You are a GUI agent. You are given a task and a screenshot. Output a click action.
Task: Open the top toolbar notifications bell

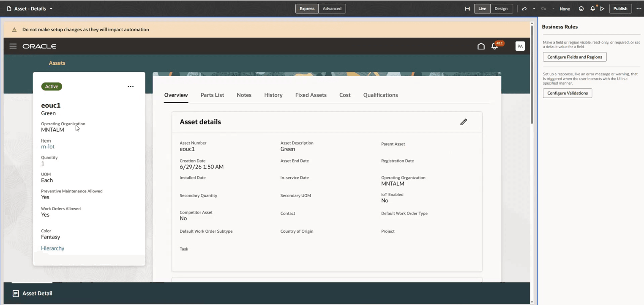click(x=592, y=8)
